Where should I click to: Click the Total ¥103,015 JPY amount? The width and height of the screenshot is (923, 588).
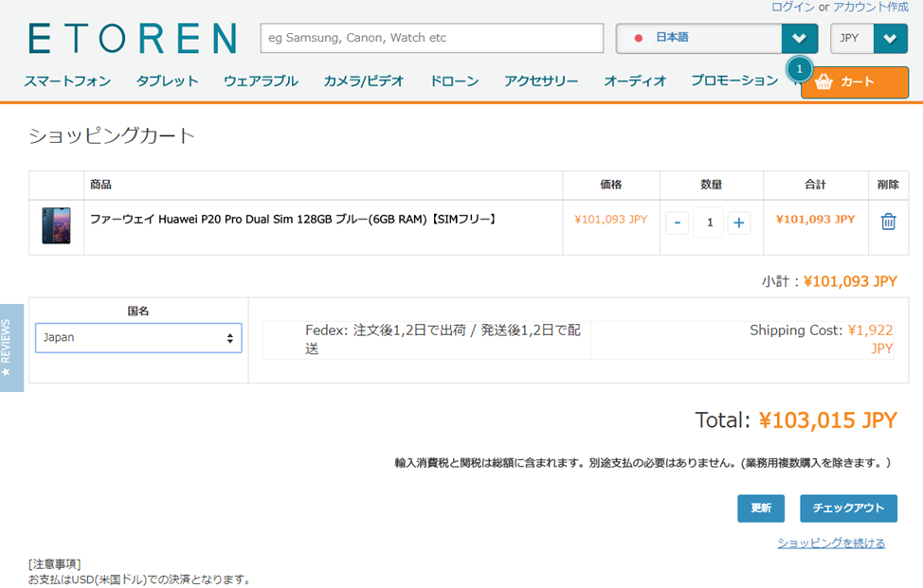(x=827, y=420)
